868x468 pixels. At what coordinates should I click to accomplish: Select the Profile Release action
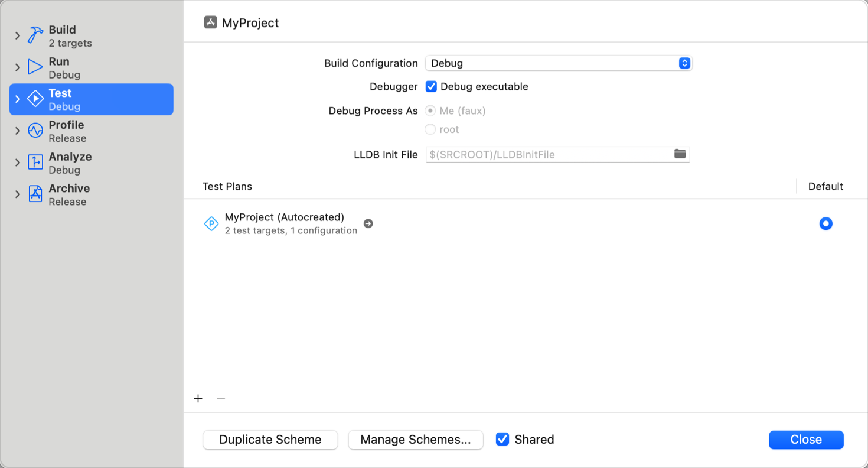66,131
